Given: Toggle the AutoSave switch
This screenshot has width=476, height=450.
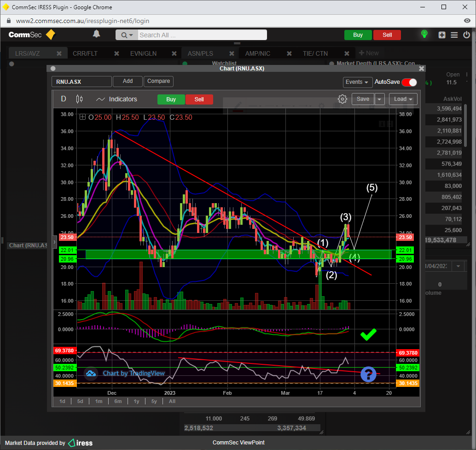Looking at the screenshot, I should point(409,82).
